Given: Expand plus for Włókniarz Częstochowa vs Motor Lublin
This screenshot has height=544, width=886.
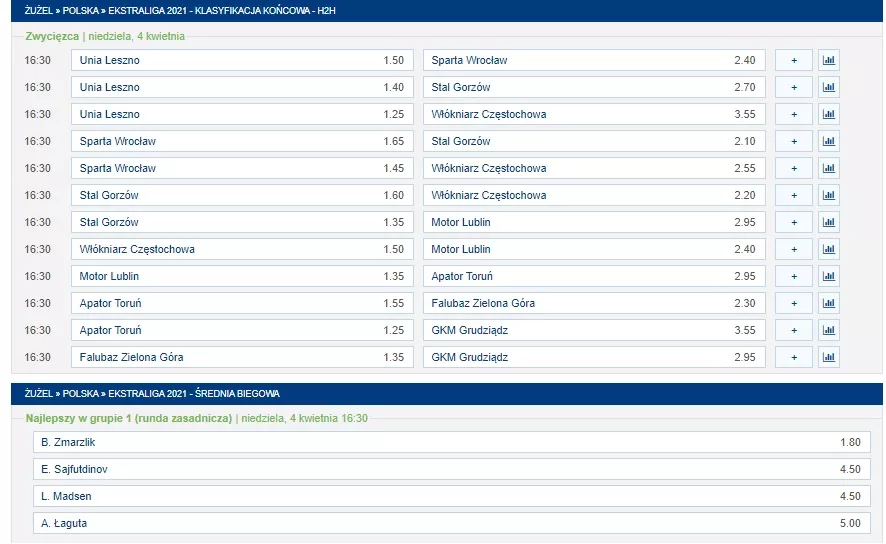Looking at the screenshot, I should (x=794, y=249).
